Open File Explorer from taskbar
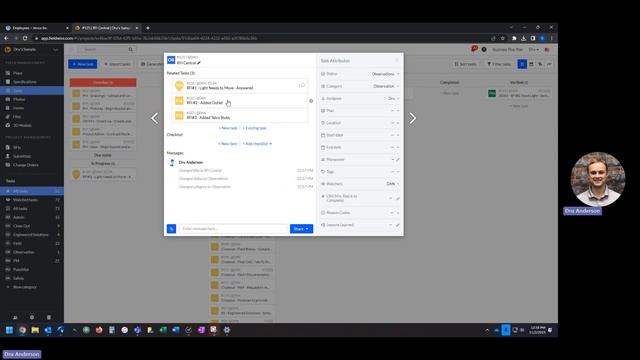This screenshot has height=360, width=640. coord(35,330)
